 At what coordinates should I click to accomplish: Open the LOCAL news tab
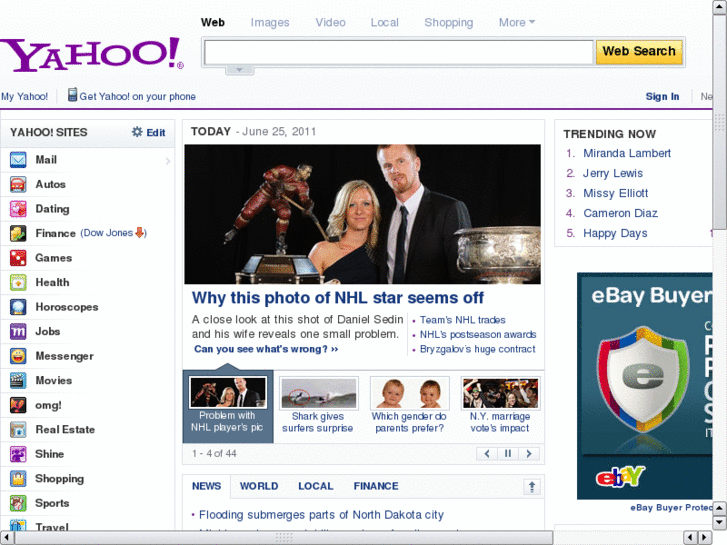tap(316, 486)
